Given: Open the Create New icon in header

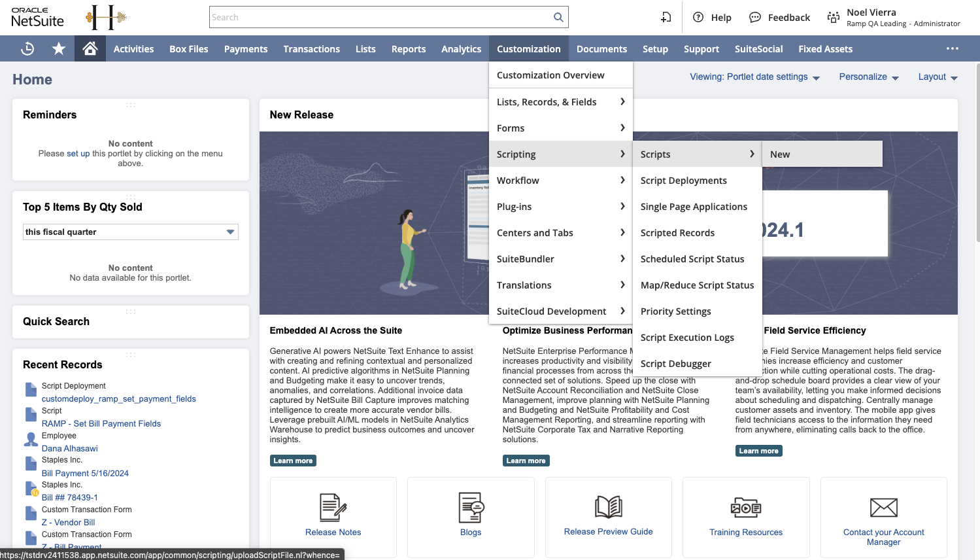Looking at the screenshot, I should tap(666, 17).
